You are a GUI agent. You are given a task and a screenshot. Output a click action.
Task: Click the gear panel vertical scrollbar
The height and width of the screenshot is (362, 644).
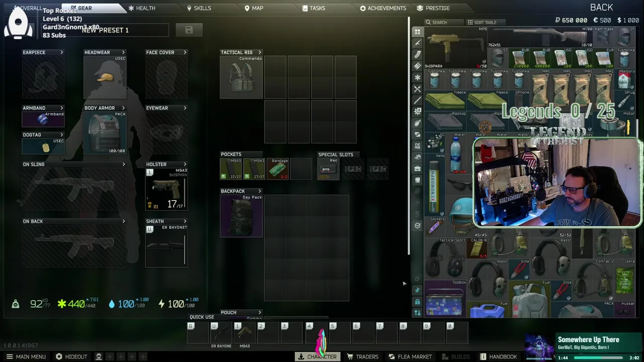coord(409,136)
